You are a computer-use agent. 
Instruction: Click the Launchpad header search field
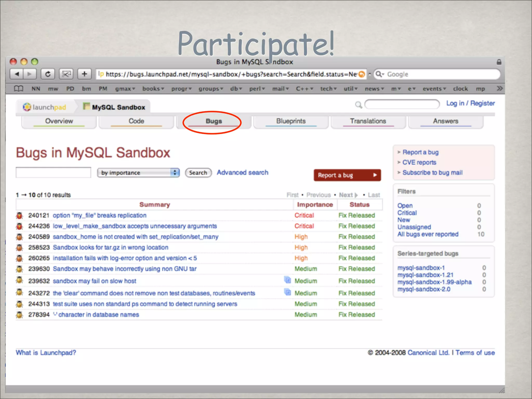(x=402, y=104)
